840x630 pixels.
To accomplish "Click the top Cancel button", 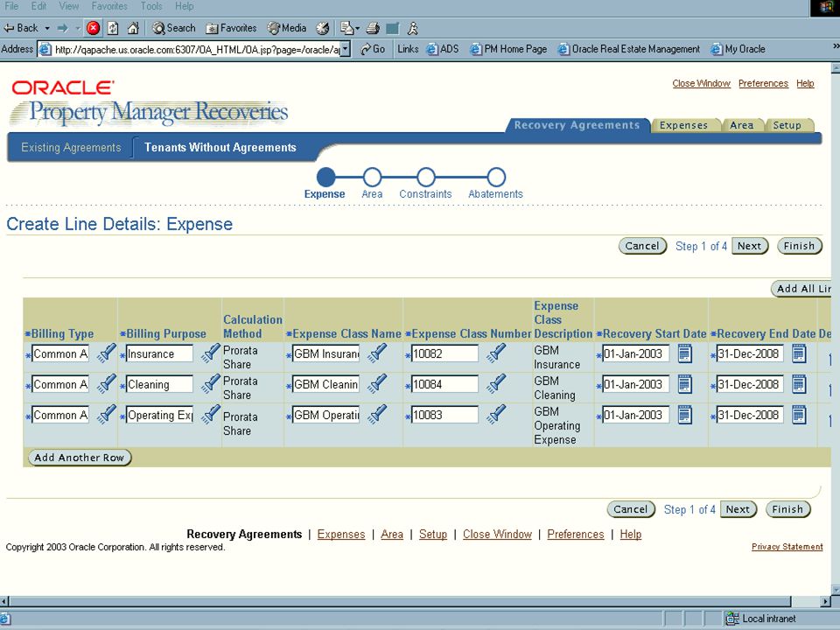I will 642,246.
